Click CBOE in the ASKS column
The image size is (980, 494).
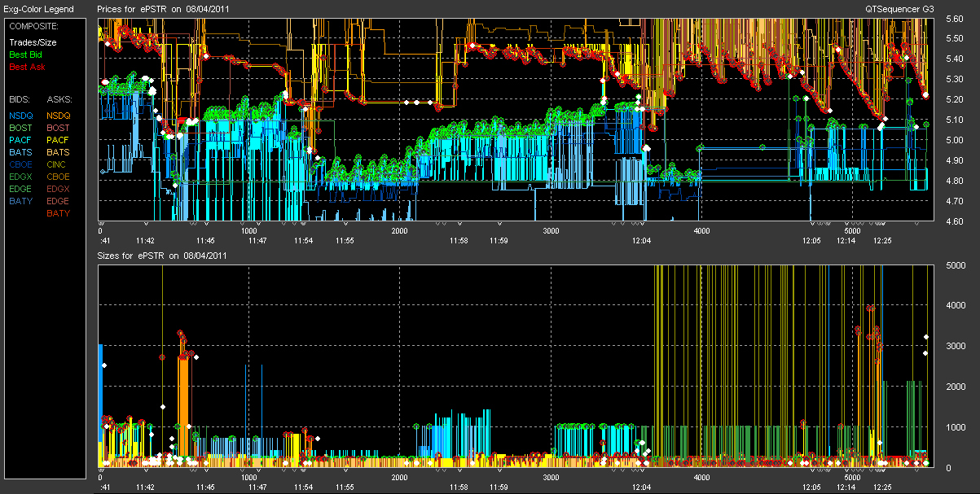tap(59, 177)
